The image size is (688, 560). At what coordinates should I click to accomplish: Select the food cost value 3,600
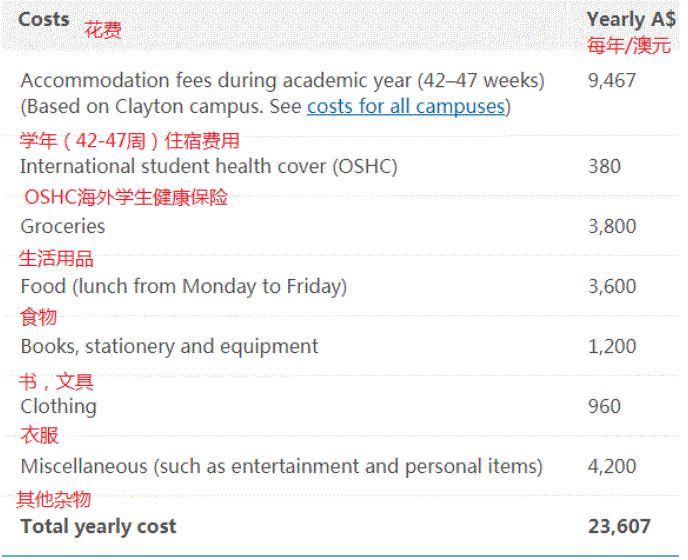coord(612,287)
